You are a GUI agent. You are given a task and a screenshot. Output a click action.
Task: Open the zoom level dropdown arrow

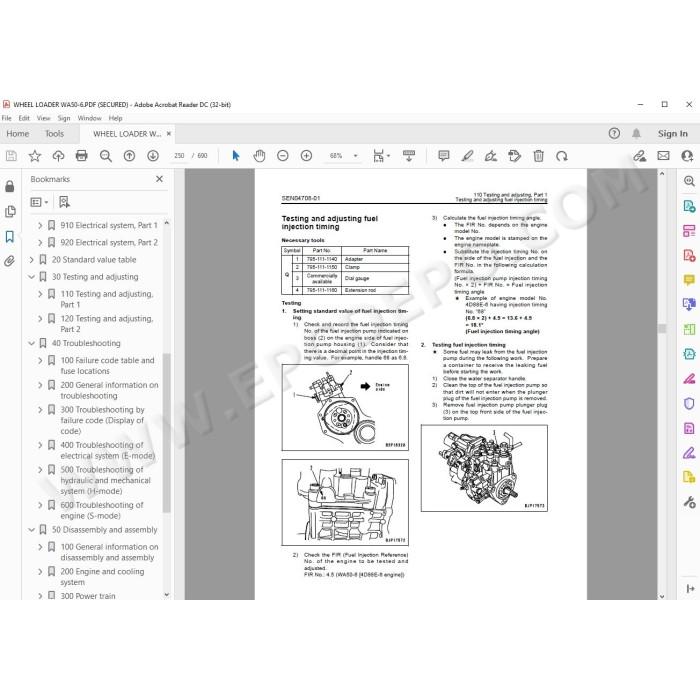point(356,156)
